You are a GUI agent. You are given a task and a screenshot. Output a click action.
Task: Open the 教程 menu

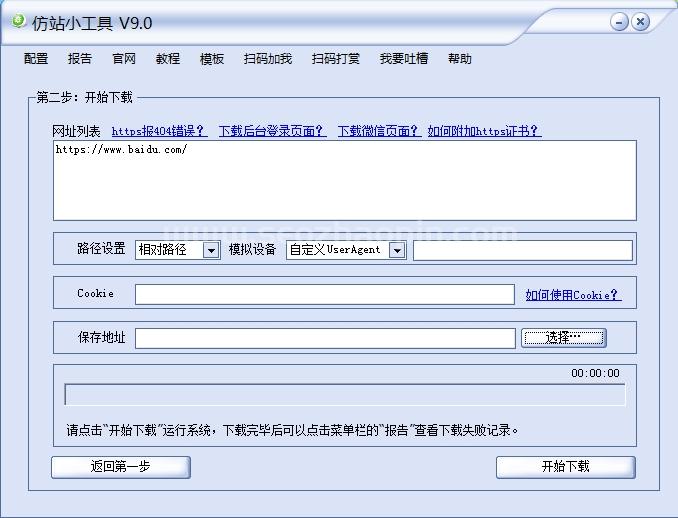click(168, 59)
